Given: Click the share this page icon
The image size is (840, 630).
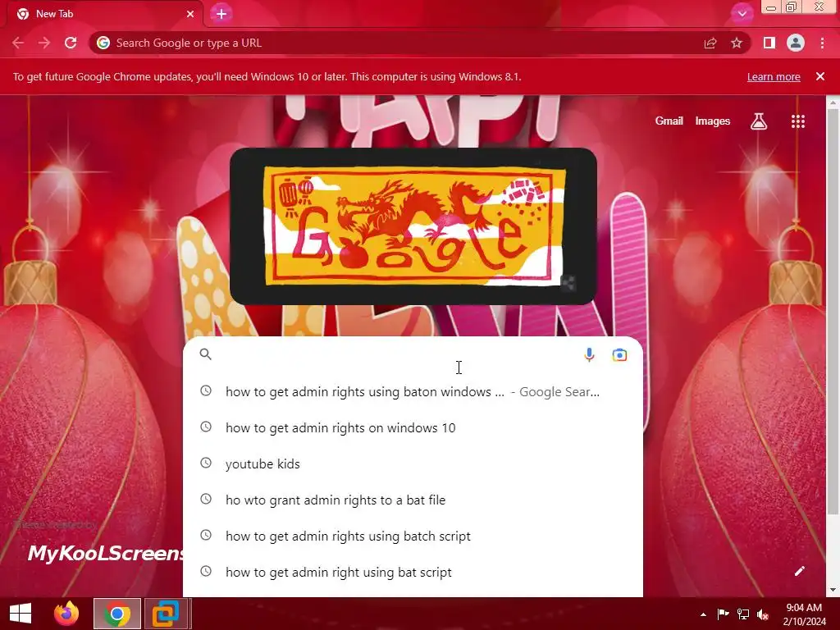Looking at the screenshot, I should (710, 43).
